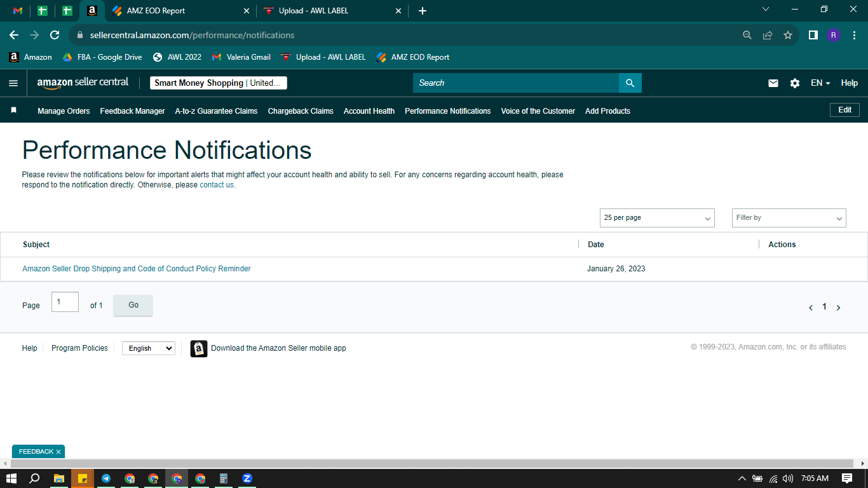Click the bookmark flag icon
868x488 pixels.
(13, 111)
